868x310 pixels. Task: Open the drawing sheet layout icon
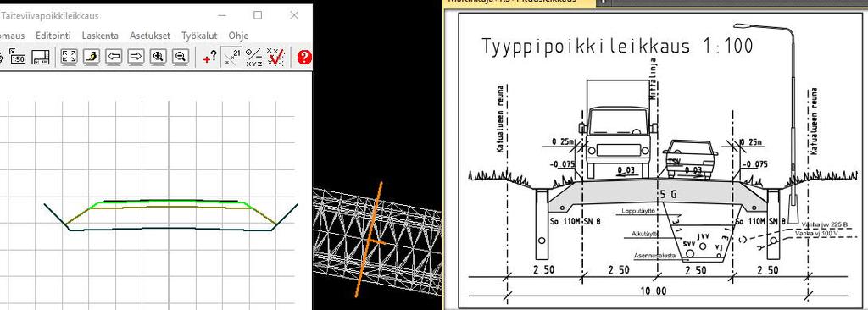pos(41,57)
